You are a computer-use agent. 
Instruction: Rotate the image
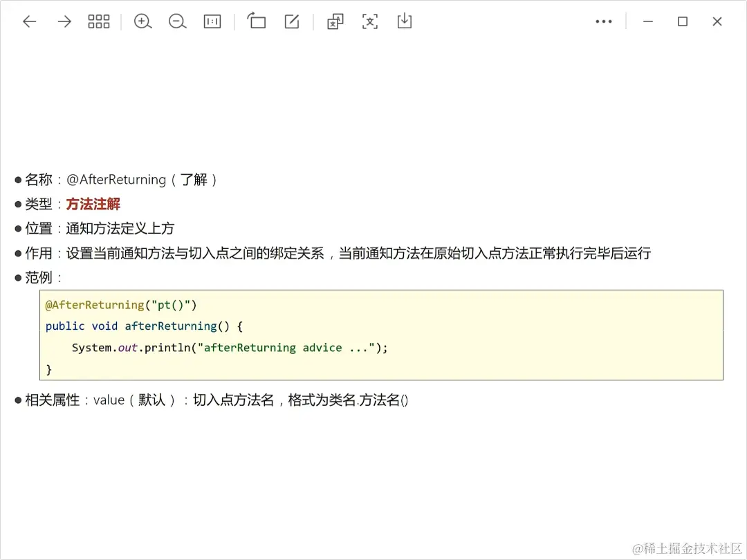tap(257, 21)
